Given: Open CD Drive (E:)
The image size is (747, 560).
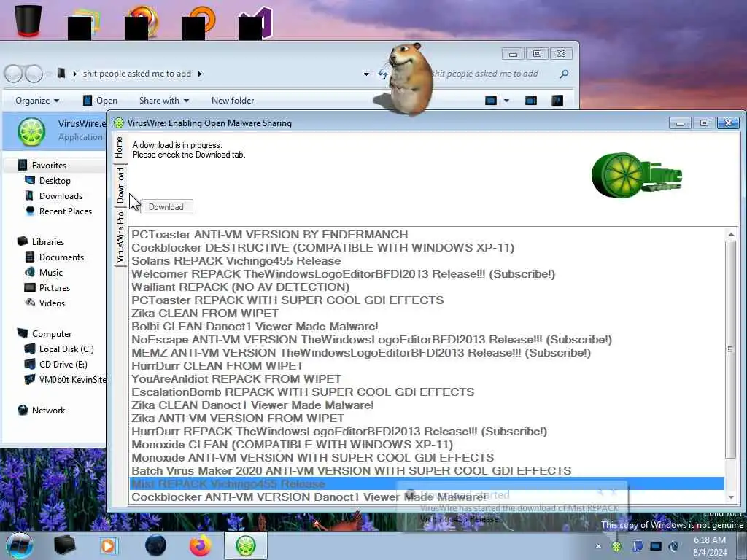Looking at the screenshot, I should click(x=63, y=365).
